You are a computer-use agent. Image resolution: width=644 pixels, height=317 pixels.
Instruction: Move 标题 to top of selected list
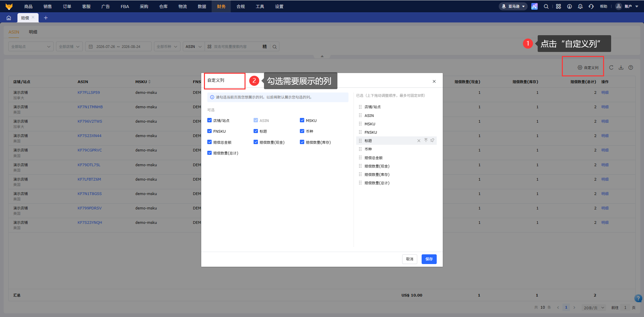coord(426,140)
